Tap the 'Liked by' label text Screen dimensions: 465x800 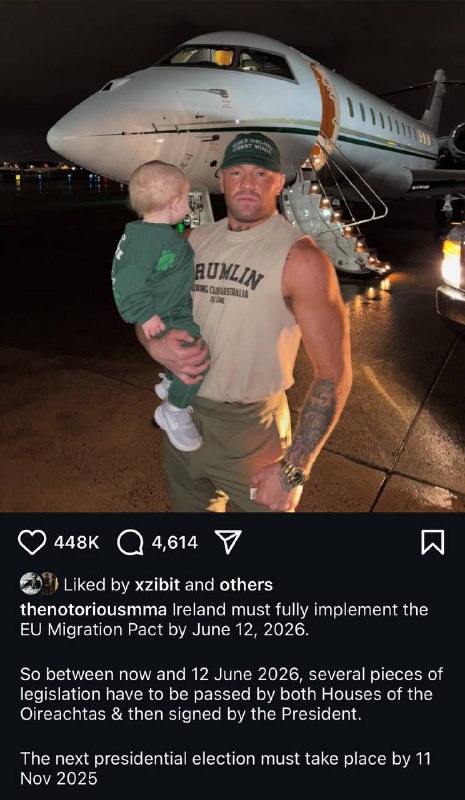click(x=97, y=585)
